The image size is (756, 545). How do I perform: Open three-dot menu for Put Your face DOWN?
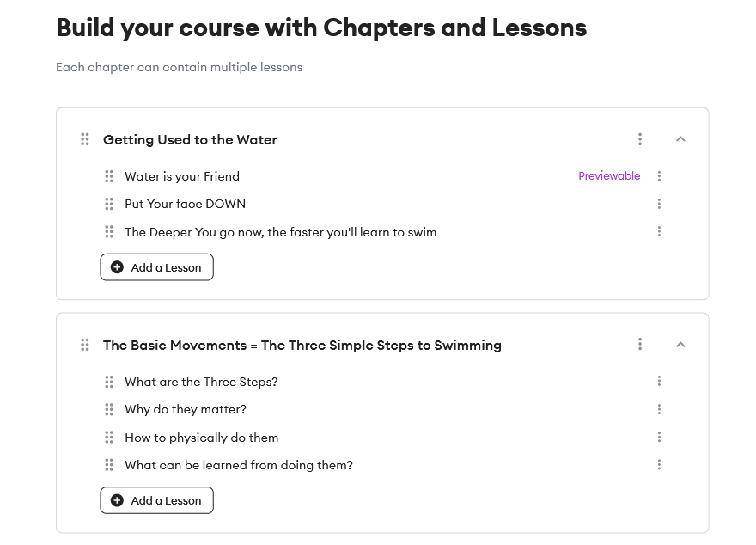tap(659, 204)
